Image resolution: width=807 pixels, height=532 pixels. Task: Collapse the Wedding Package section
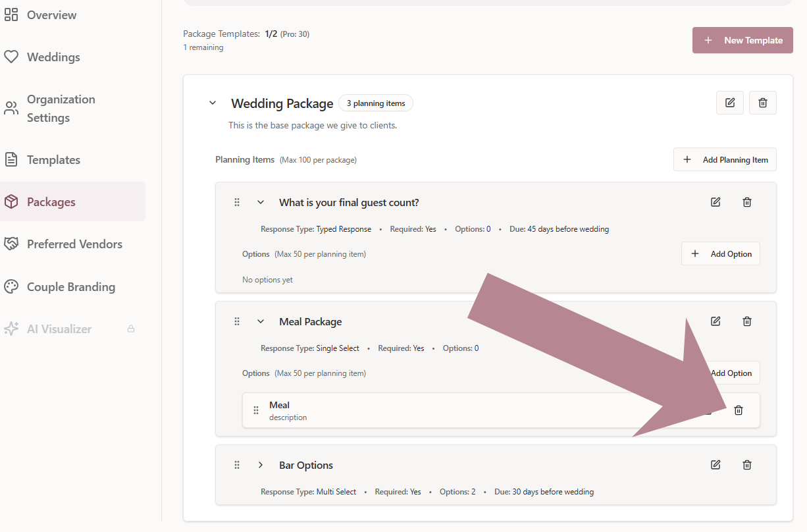pyautogui.click(x=213, y=103)
